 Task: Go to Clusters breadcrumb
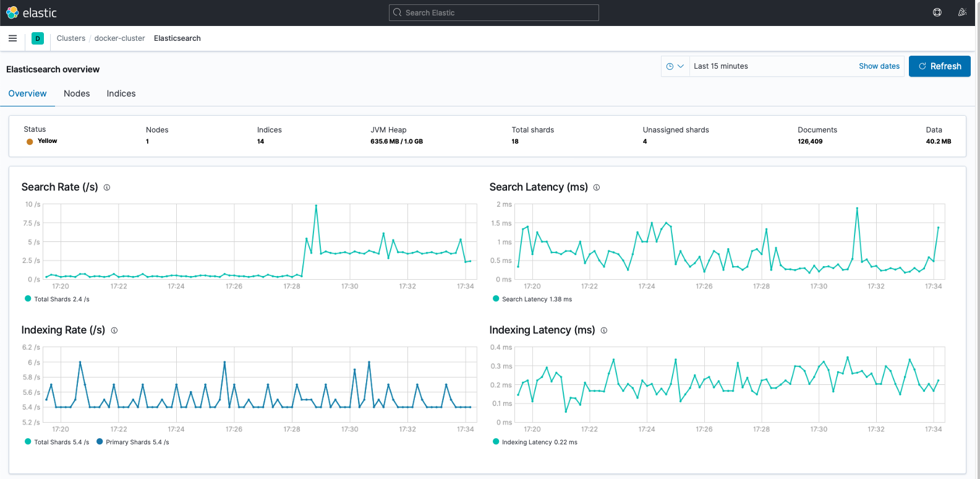(x=71, y=38)
